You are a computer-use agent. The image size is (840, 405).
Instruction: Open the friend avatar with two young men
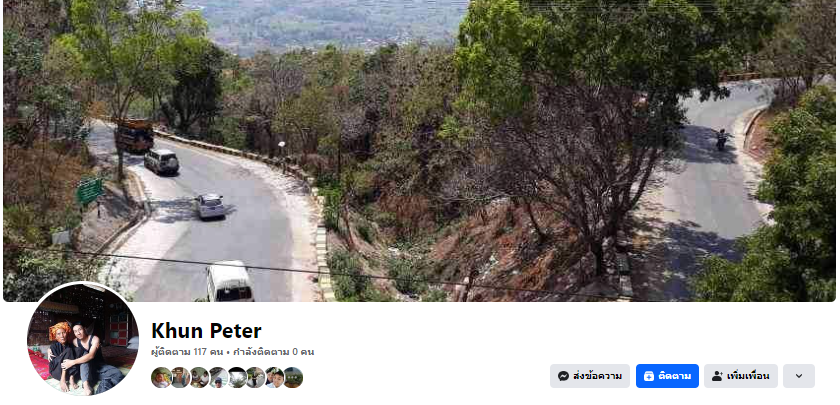click(275, 377)
